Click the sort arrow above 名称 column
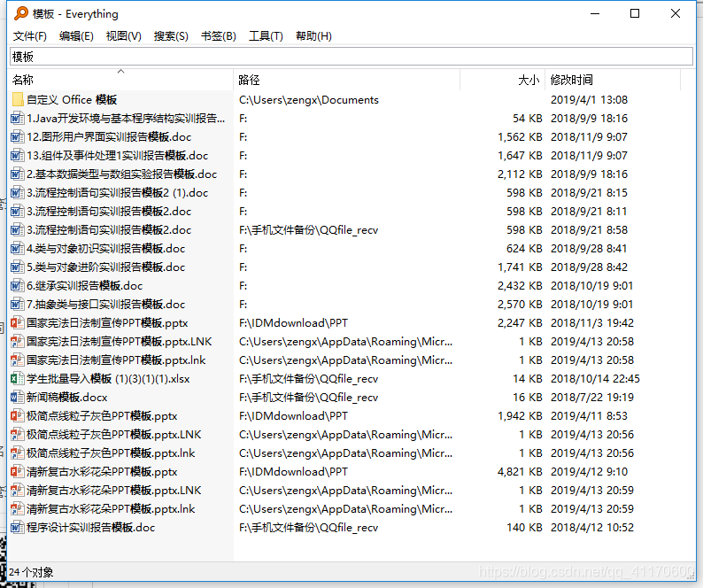 point(120,72)
